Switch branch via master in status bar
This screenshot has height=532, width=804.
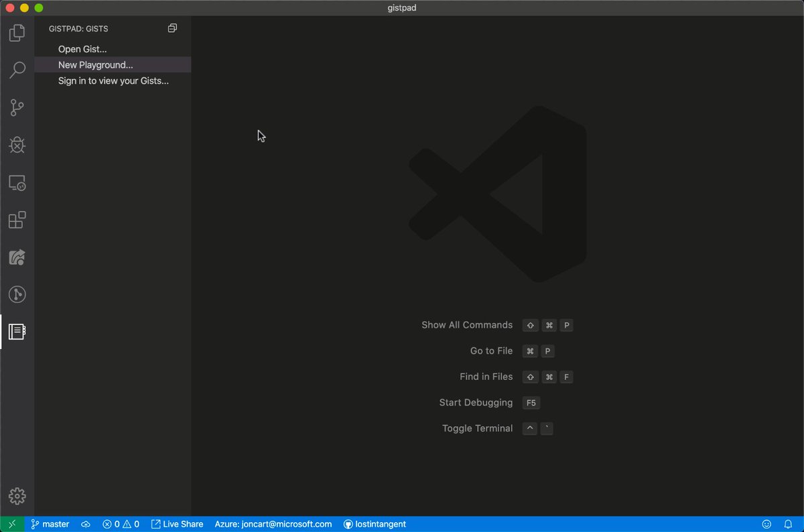(50, 524)
